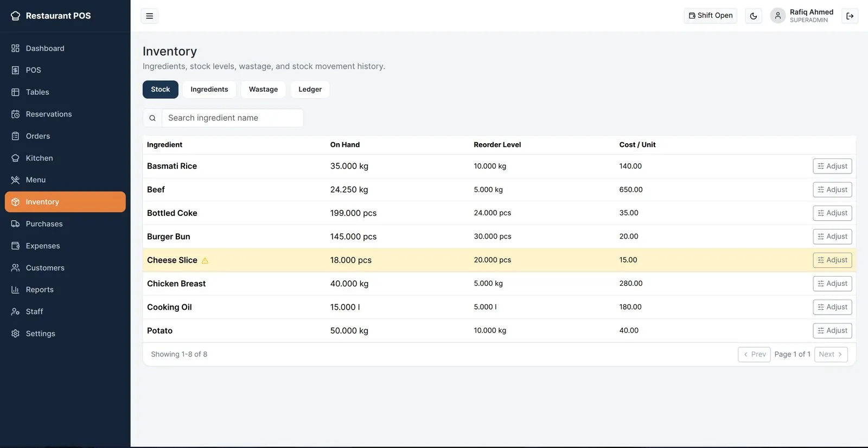Adjust stock for Basmati Rice
Screen dimensions: 868x448
pos(832,166)
